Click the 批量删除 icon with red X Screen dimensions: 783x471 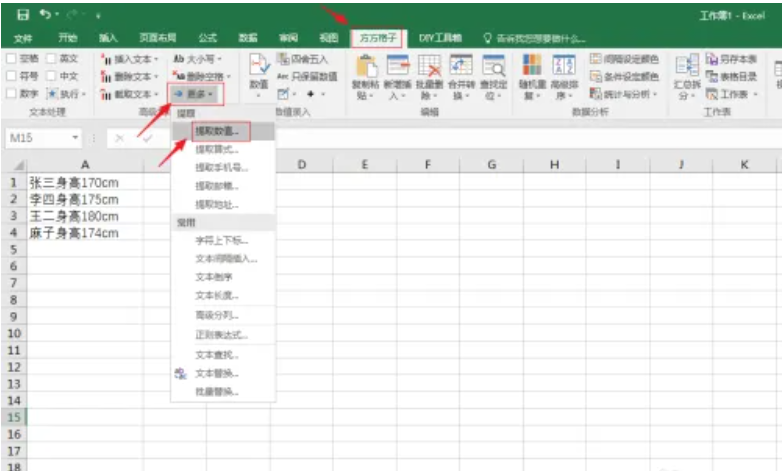click(x=429, y=68)
